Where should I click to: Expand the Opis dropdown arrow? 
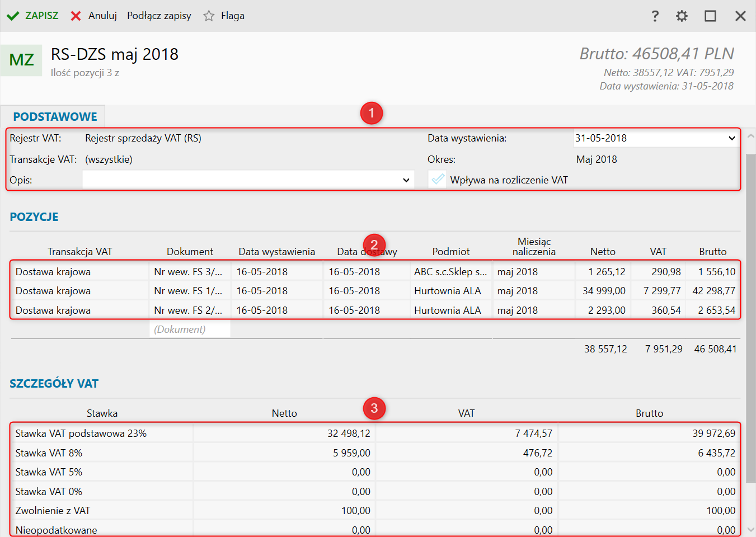(406, 180)
